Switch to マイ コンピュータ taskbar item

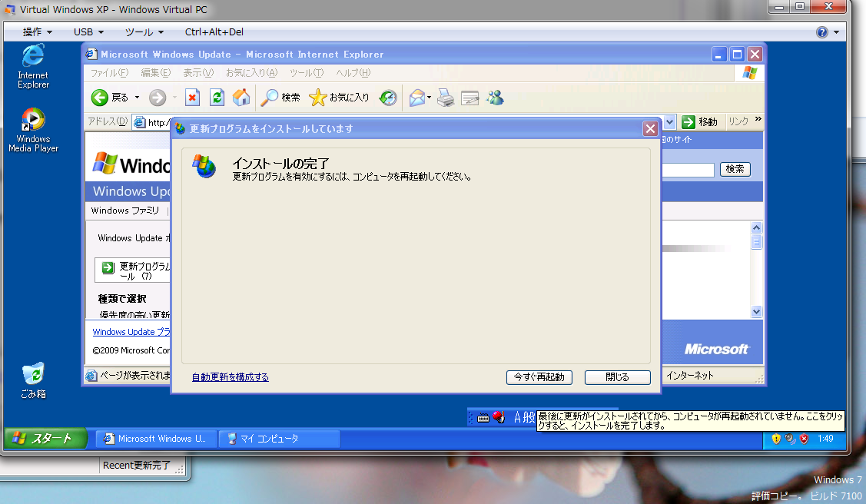(x=279, y=439)
